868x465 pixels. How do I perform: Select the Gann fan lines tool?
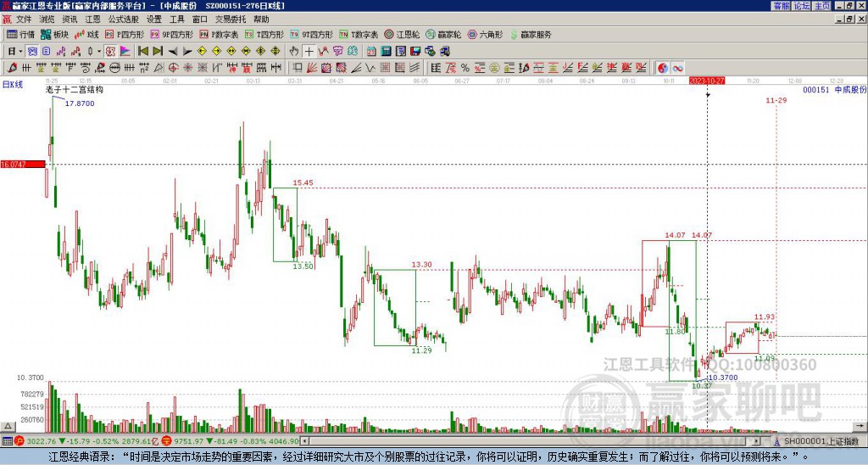coord(312,68)
